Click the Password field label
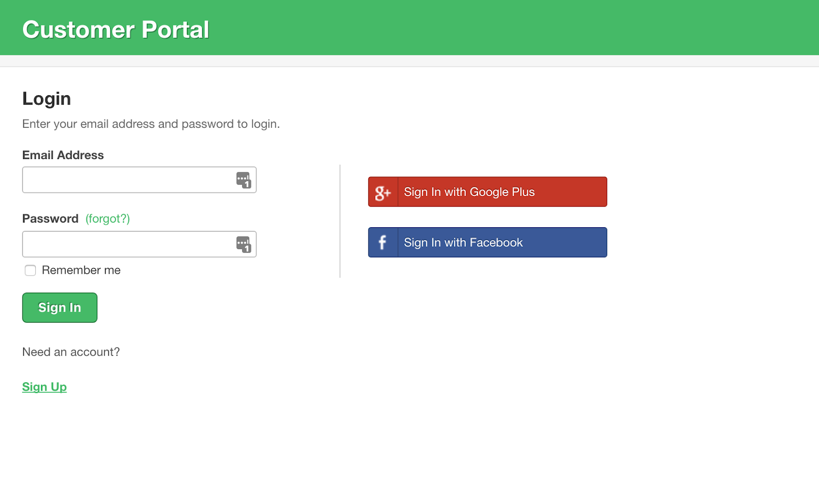 tap(50, 218)
